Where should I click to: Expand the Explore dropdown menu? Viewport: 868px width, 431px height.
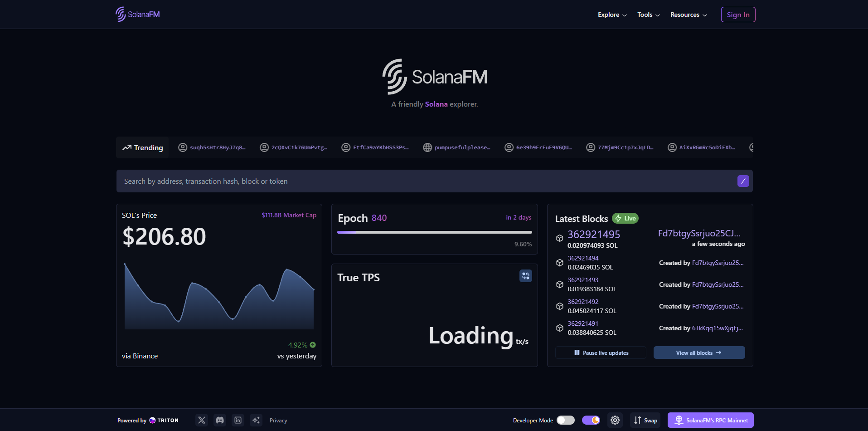612,15
